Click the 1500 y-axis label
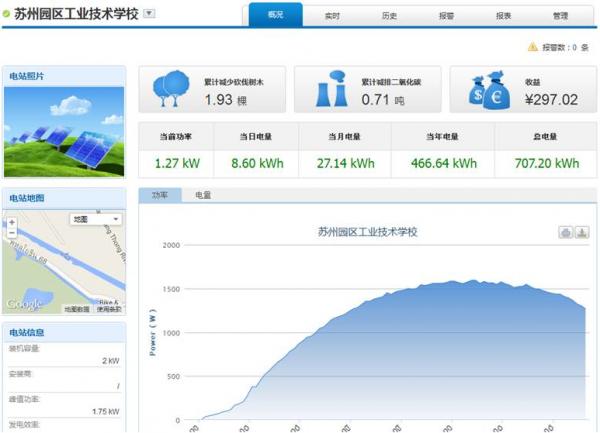Image resolution: width=600 pixels, height=433 pixels. (x=171, y=289)
